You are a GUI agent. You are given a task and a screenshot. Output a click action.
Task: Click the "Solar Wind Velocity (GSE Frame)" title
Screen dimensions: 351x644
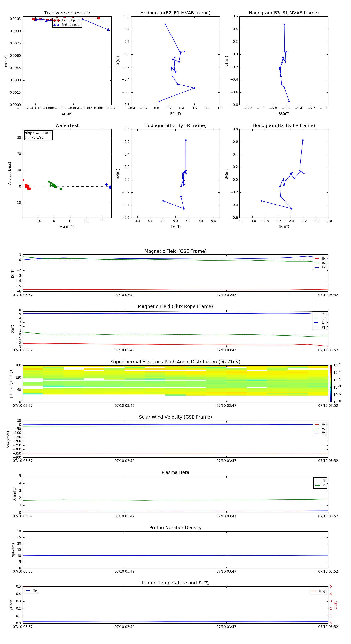[175, 417]
